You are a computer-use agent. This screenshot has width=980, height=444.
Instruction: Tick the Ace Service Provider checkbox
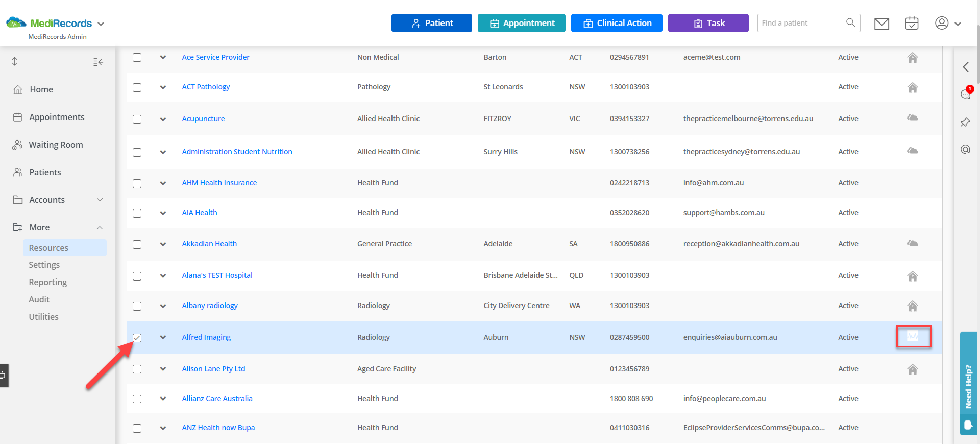[137, 57]
